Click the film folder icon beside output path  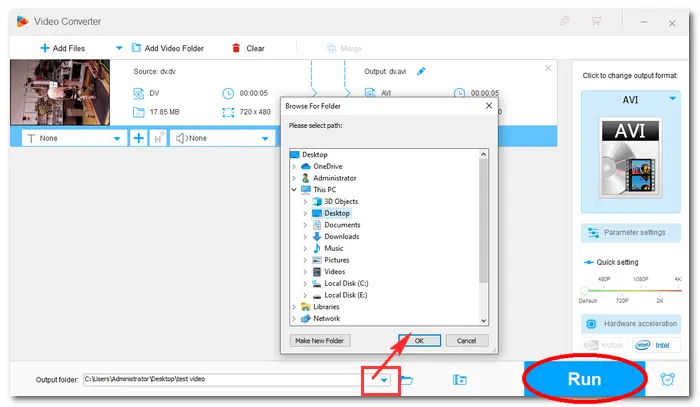click(459, 380)
